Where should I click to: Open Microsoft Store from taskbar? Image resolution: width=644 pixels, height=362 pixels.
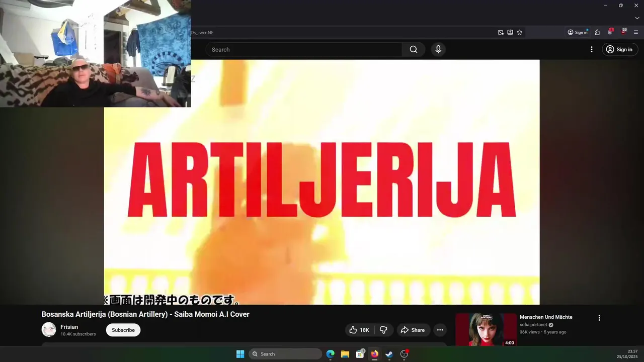360,354
